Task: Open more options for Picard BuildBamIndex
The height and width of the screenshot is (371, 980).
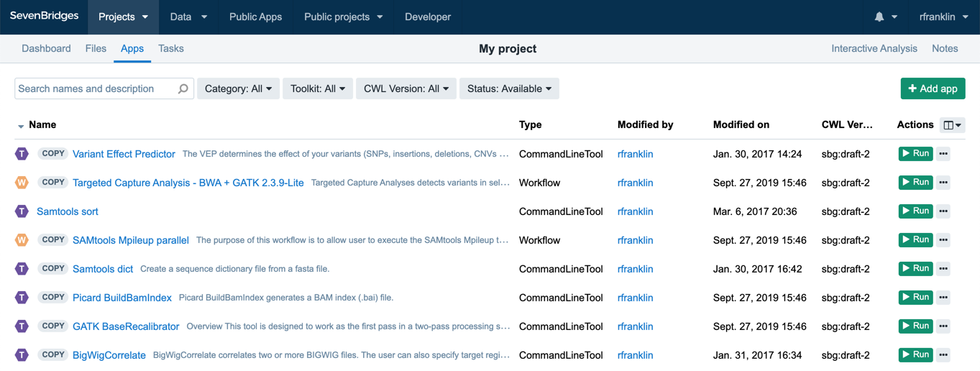Action: (x=943, y=298)
